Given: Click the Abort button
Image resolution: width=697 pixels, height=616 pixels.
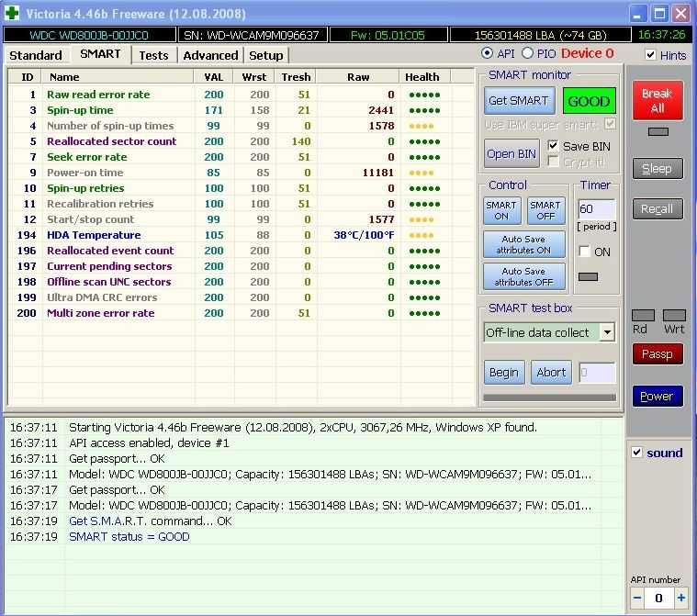Looking at the screenshot, I should 551,372.
